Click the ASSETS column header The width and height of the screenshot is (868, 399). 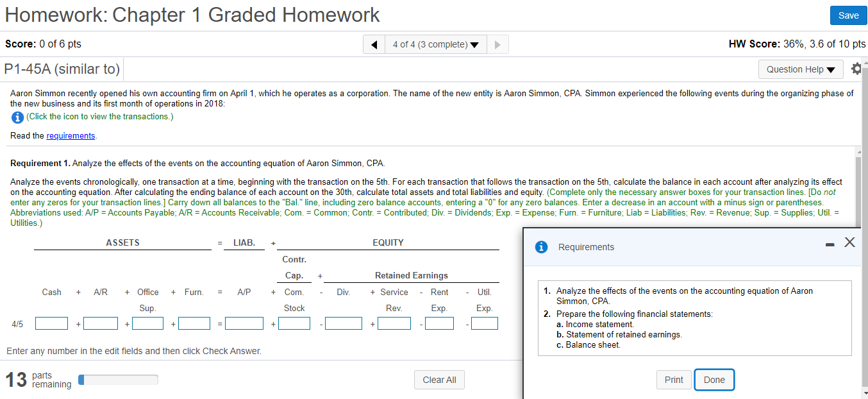tap(122, 242)
